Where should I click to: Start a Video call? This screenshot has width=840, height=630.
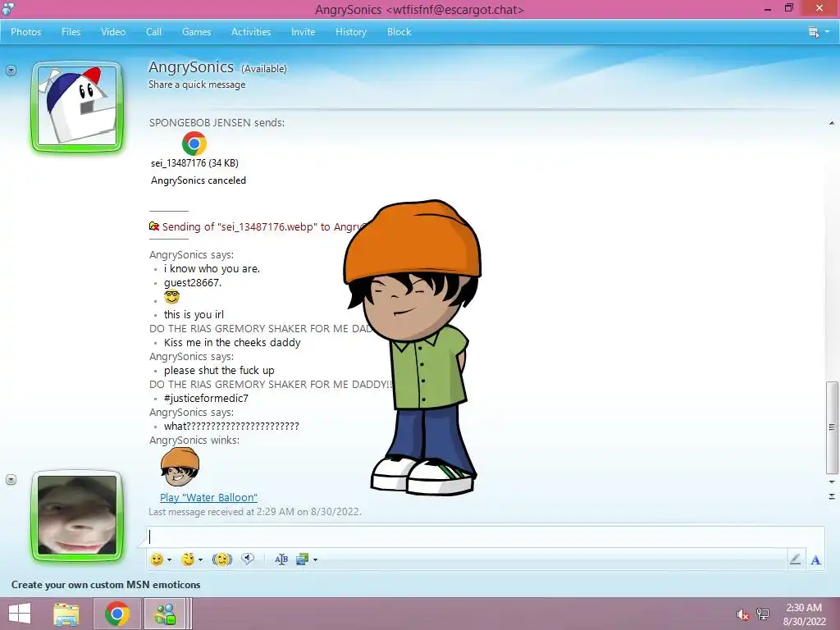(113, 32)
